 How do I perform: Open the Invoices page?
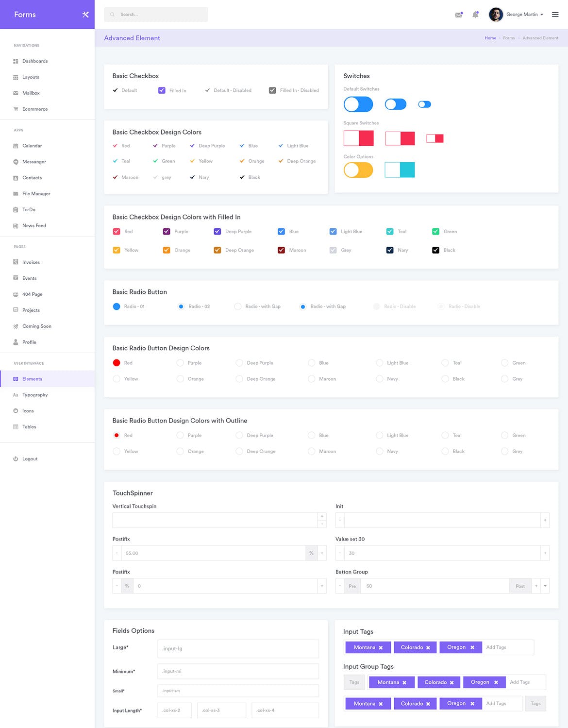click(x=32, y=262)
